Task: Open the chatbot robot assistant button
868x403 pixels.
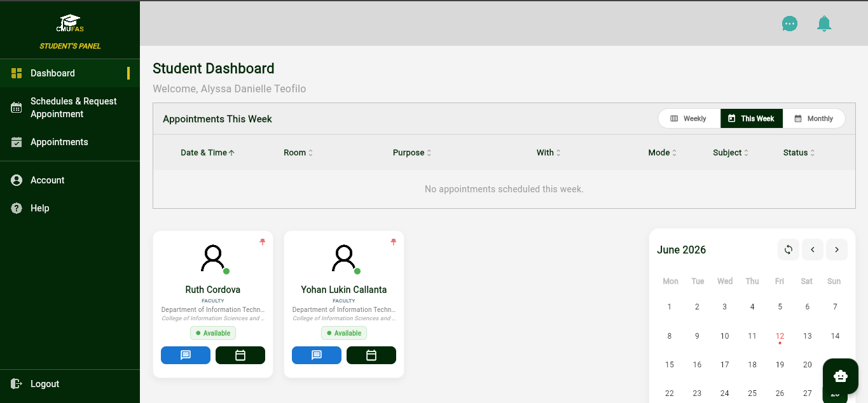Action: pyautogui.click(x=841, y=376)
